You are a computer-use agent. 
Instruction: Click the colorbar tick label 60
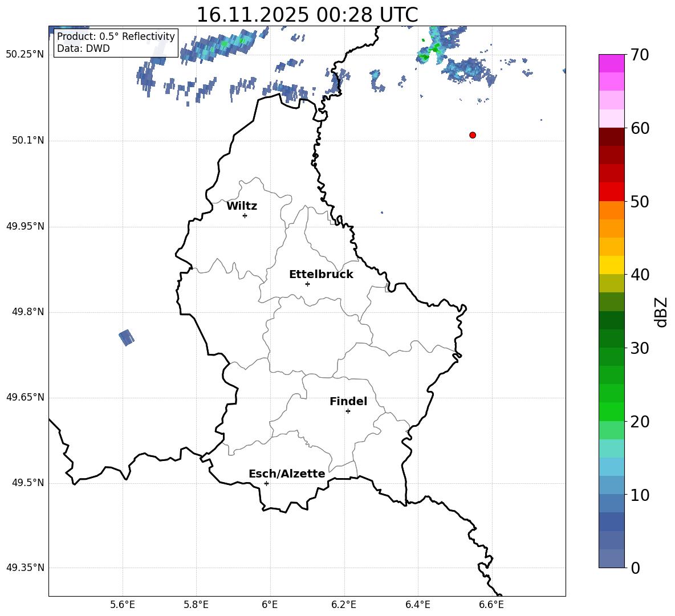(640, 128)
